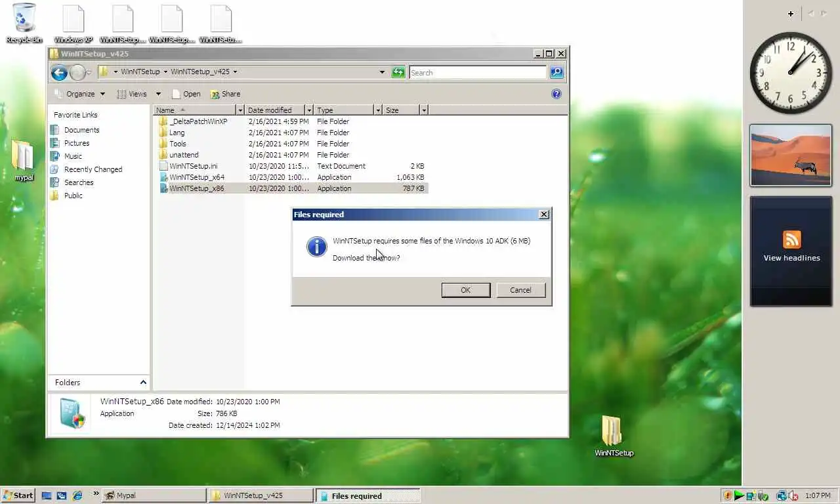This screenshot has width=840, height=504.
Task: Open the Organize dropdown menu
Action: tap(79, 94)
